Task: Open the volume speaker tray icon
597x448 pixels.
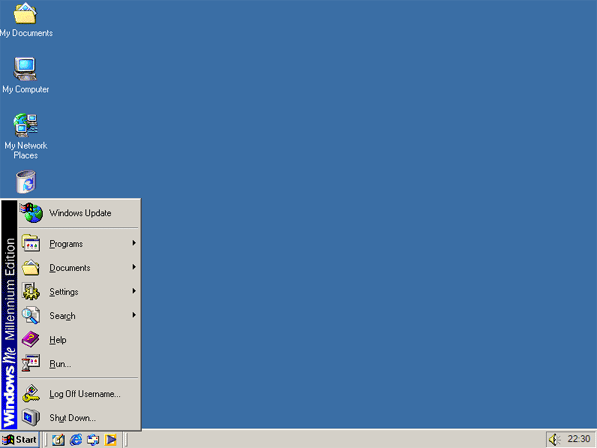Action: 554,440
